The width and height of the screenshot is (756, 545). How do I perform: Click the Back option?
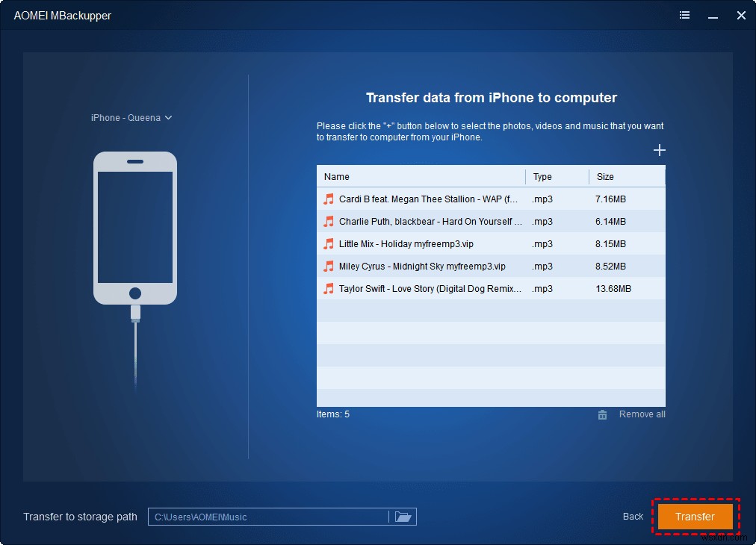pos(632,516)
